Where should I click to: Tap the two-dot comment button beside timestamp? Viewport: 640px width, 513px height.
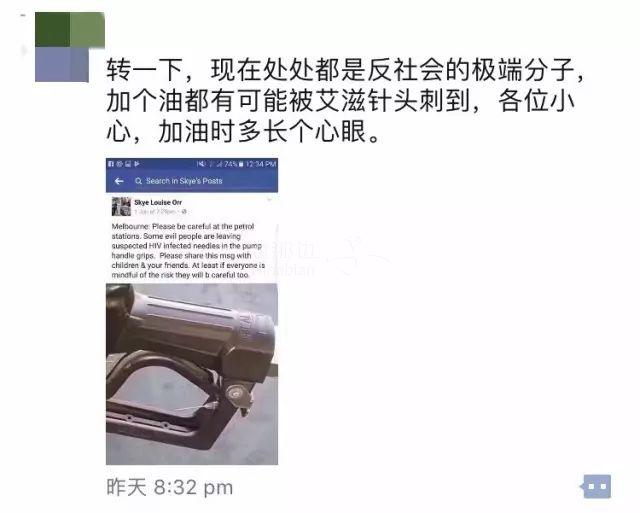click(597, 486)
